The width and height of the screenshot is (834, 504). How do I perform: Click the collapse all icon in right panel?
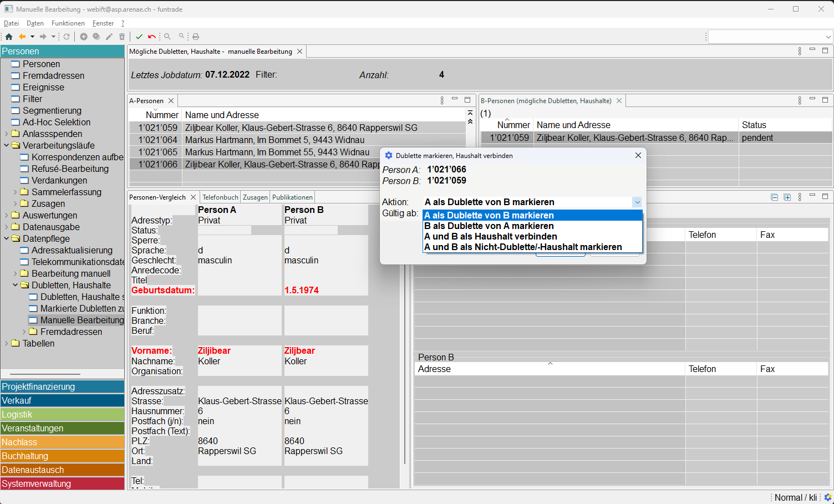pyautogui.click(x=775, y=197)
